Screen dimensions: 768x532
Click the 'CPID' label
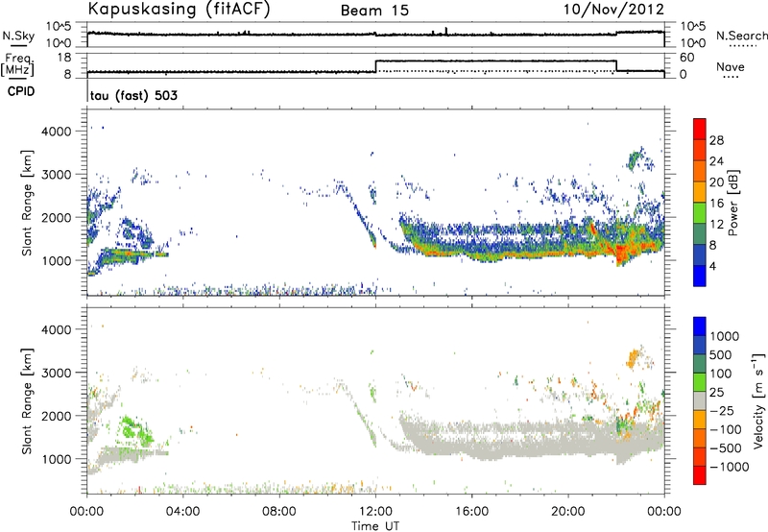(x=21, y=91)
